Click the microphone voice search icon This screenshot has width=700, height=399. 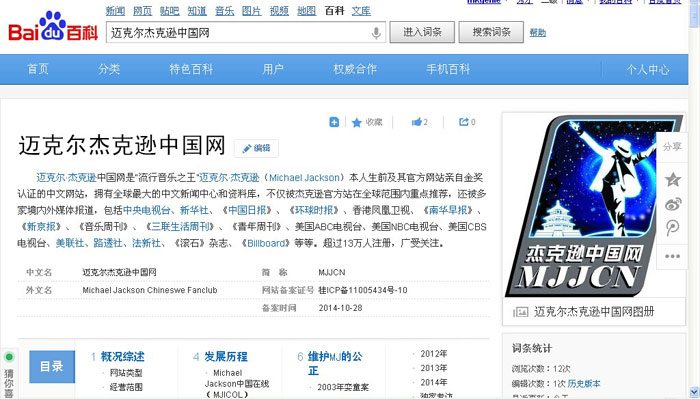click(x=376, y=33)
